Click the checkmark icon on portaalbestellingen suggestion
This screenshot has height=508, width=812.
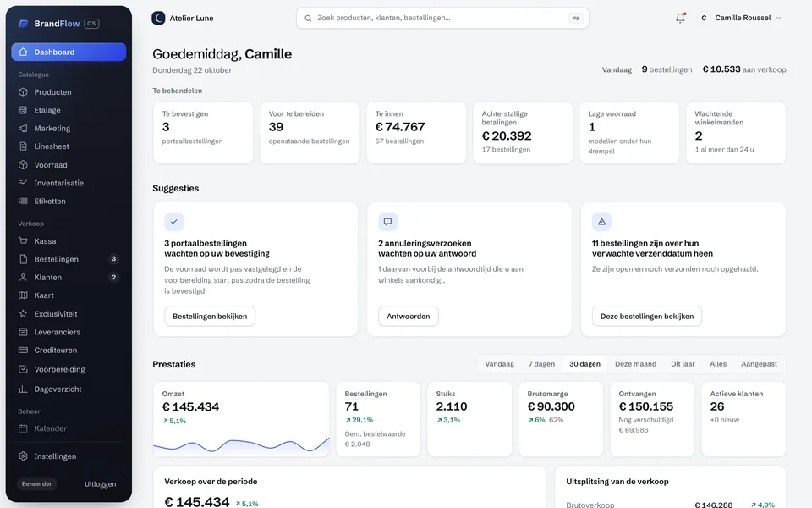pyautogui.click(x=174, y=221)
